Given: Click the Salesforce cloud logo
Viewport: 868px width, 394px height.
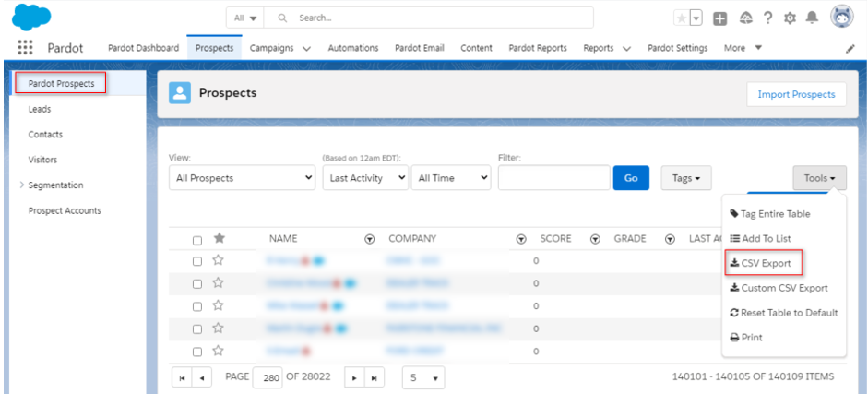Looking at the screenshot, I should click(x=31, y=17).
